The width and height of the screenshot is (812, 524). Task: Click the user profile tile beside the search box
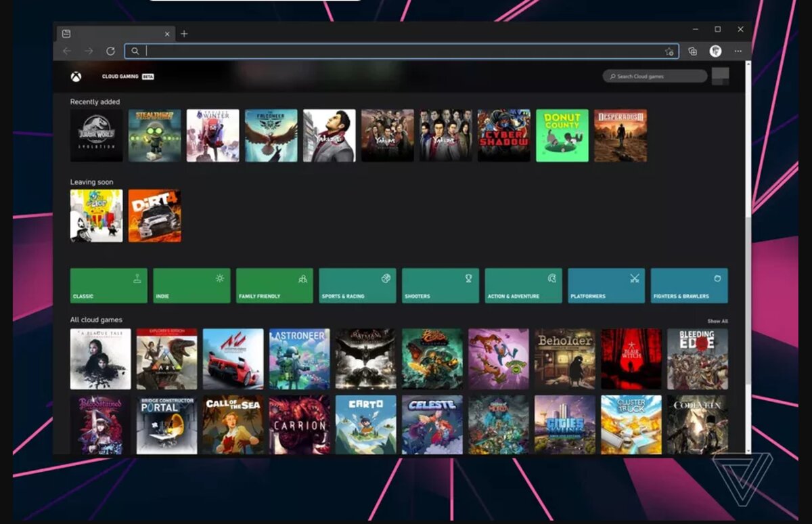[x=721, y=77]
